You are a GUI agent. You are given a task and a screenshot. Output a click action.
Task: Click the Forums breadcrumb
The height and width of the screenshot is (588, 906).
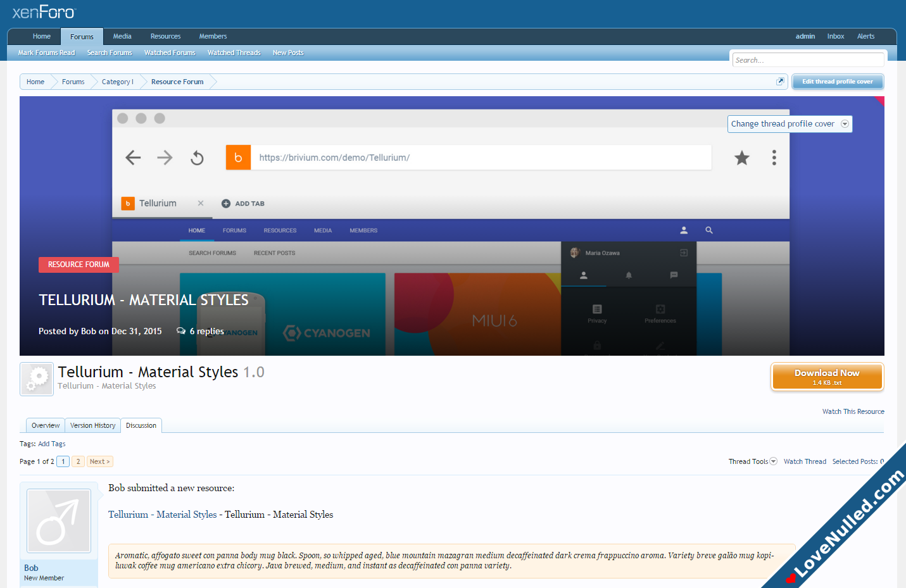coord(73,82)
